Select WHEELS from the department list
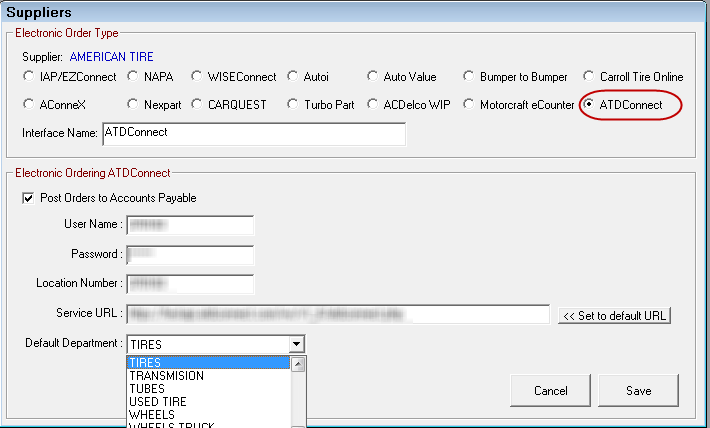Image resolution: width=710 pixels, height=428 pixels. pyautogui.click(x=152, y=415)
